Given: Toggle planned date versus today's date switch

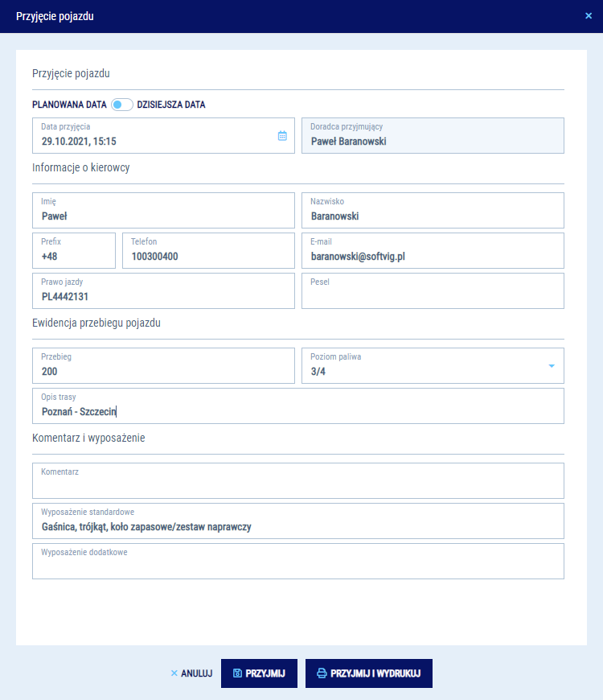Looking at the screenshot, I should tap(122, 105).
